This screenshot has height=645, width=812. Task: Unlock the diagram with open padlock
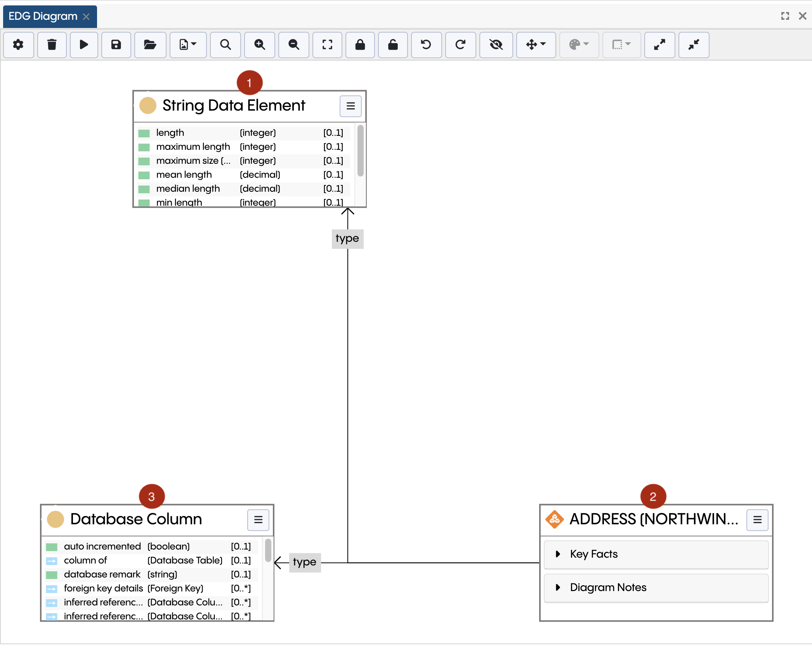[x=393, y=45]
